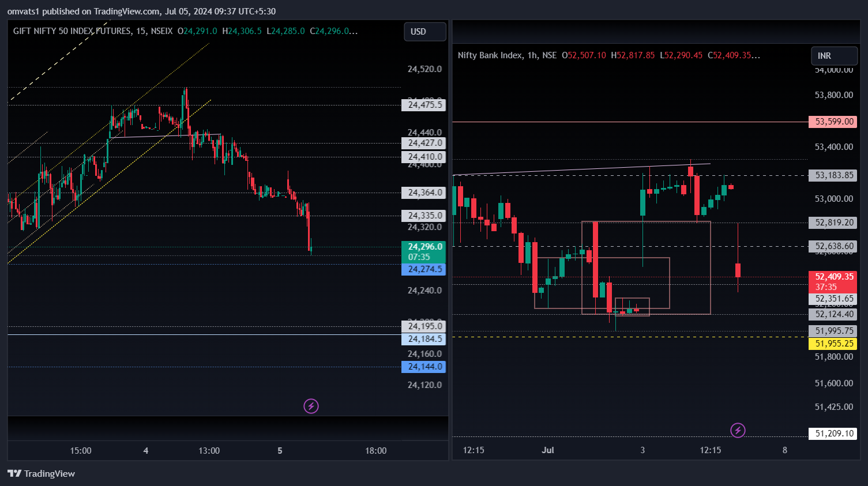Select the 51,209.10 price label

[x=833, y=434]
